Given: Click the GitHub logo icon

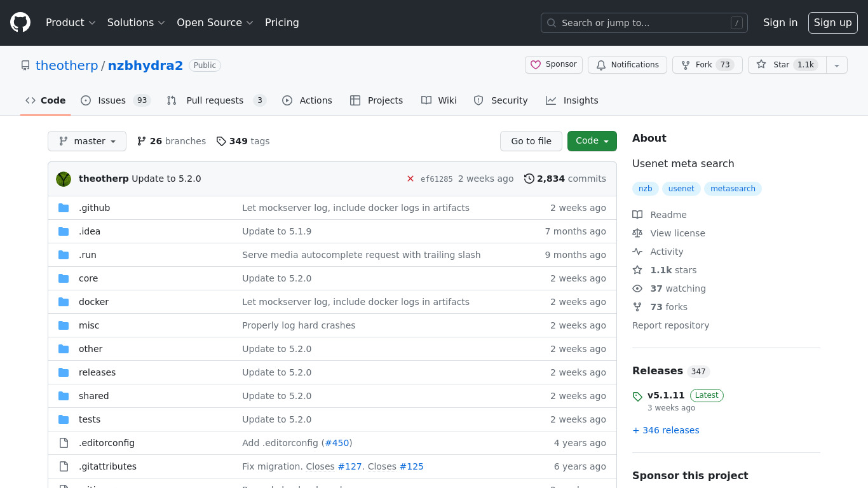Looking at the screenshot, I should (x=20, y=22).
